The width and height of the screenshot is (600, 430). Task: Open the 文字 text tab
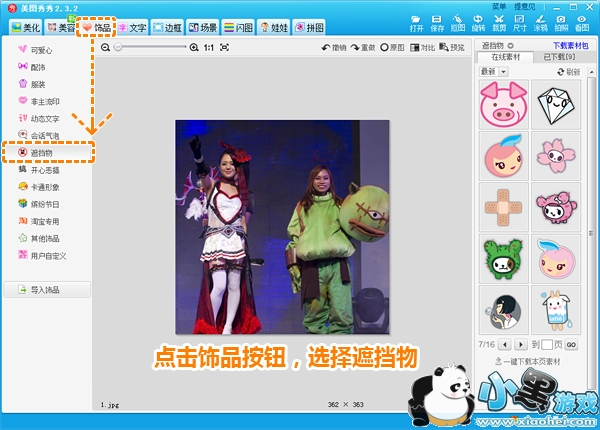pos(132,28)
